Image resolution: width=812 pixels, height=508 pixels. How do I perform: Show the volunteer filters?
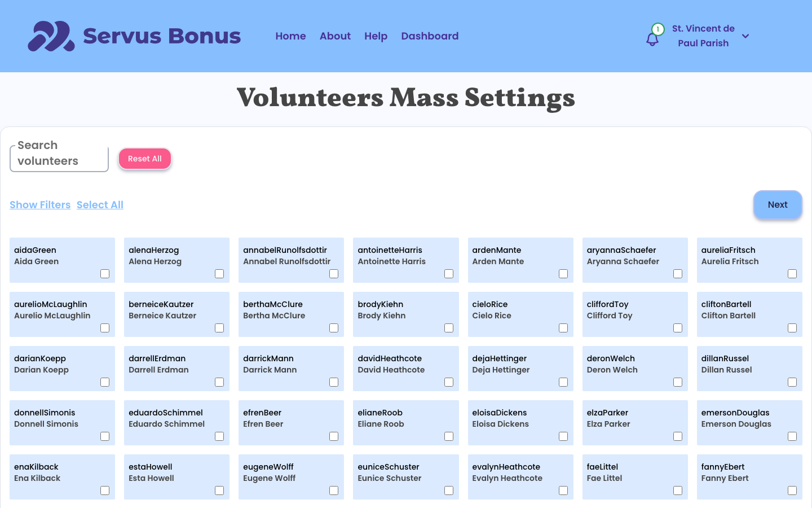coord(40,204)
